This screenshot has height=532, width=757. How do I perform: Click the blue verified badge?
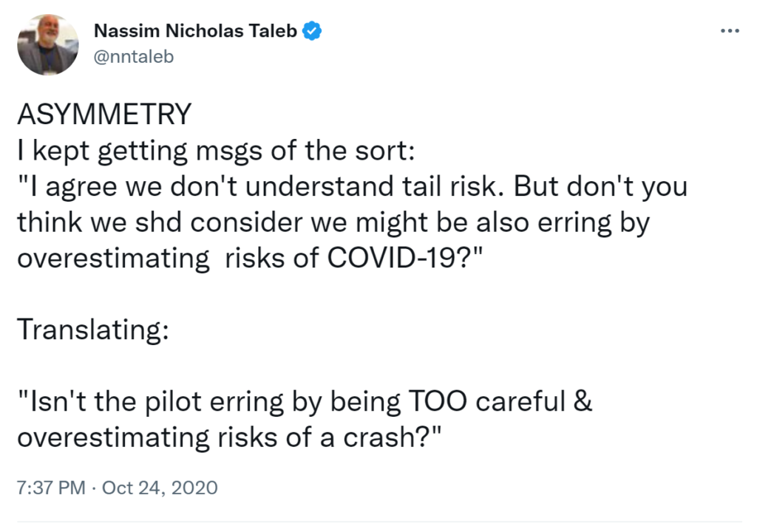[x=313, y=31]
